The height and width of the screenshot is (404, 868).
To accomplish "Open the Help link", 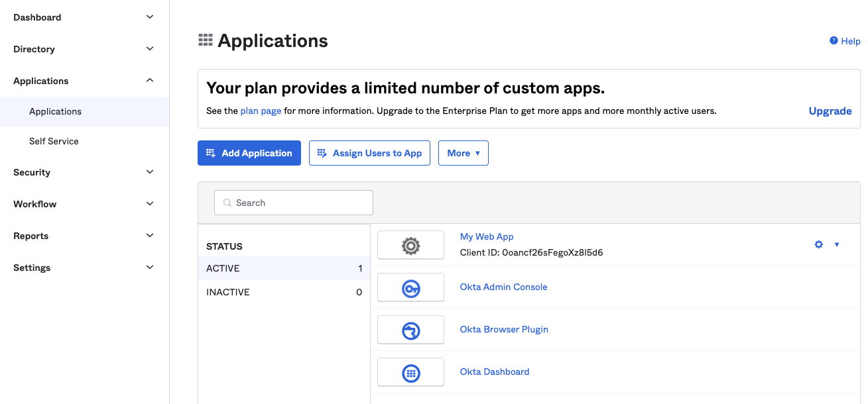I will pos(851,41).
